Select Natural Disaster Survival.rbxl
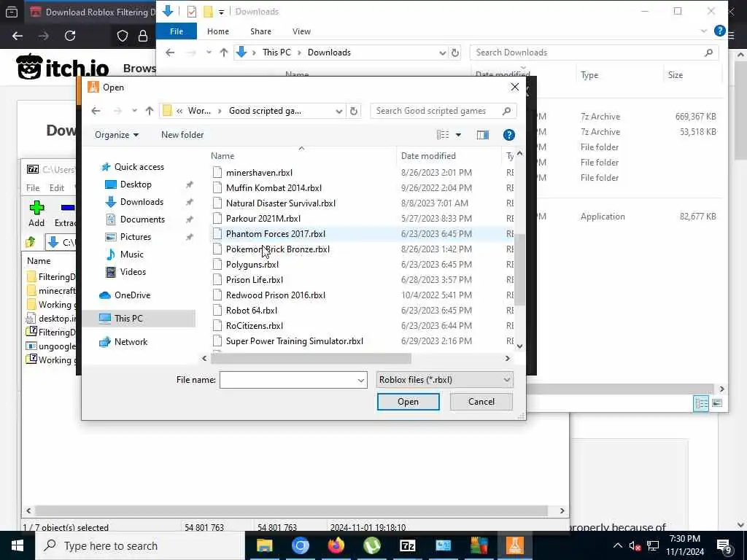747x560 pixels. tap(281, 203)
